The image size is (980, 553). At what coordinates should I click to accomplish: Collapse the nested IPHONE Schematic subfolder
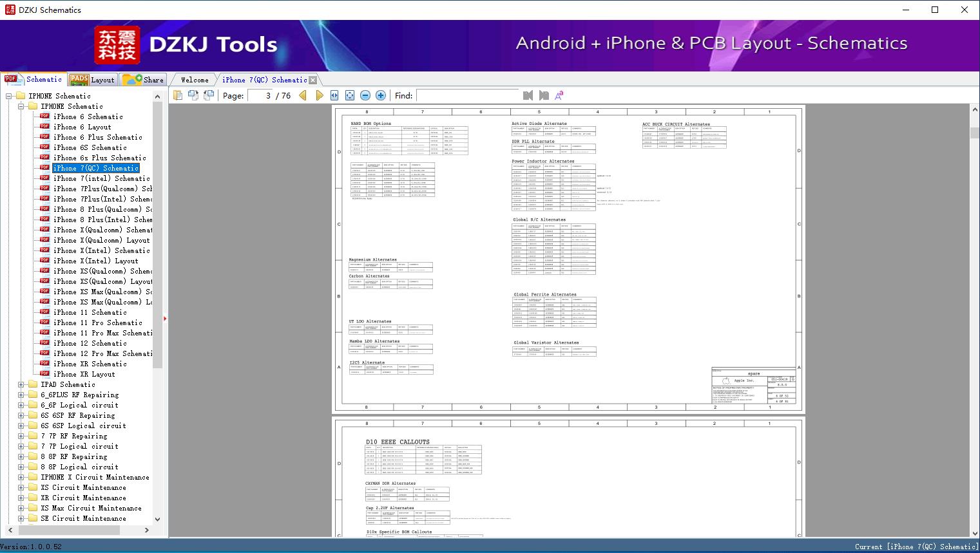click(21, 106)
